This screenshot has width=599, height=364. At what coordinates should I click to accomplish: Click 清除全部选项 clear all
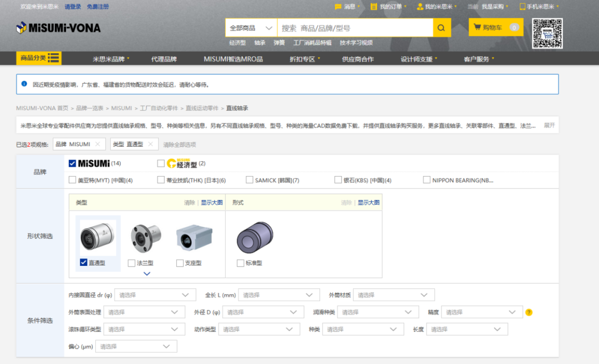tap(180, 145)
